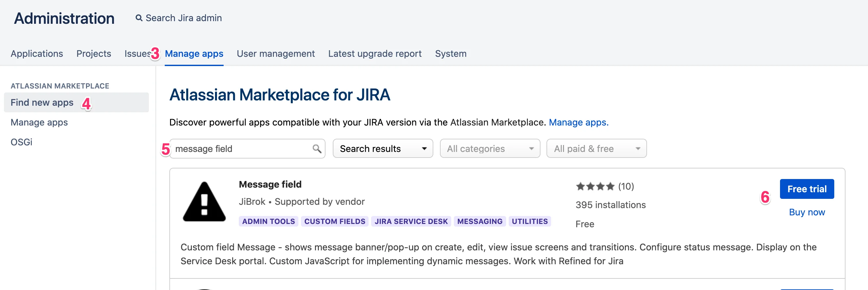Click the 395 installations text

610,204
